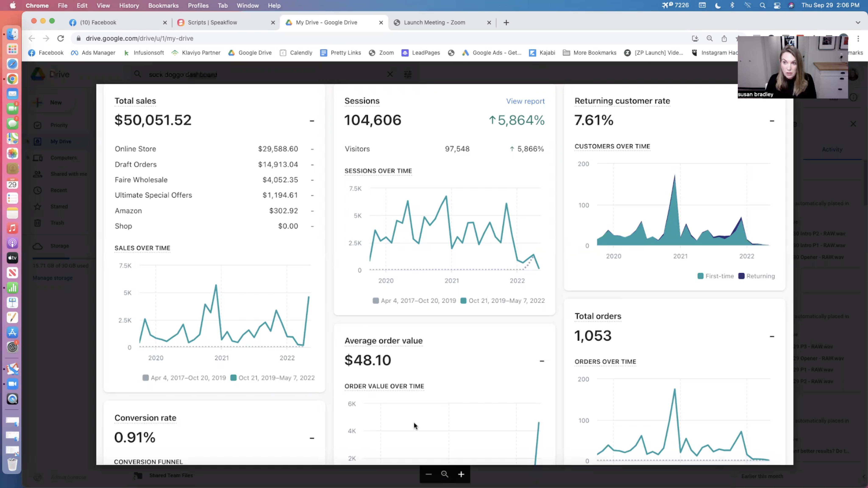Click the zoom out minus icon in preview

click(x=428, y=474)
